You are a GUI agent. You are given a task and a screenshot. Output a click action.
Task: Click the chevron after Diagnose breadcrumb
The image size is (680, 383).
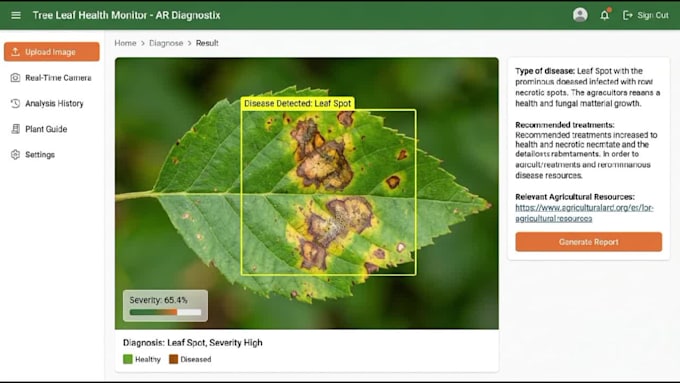coord(190,43)
